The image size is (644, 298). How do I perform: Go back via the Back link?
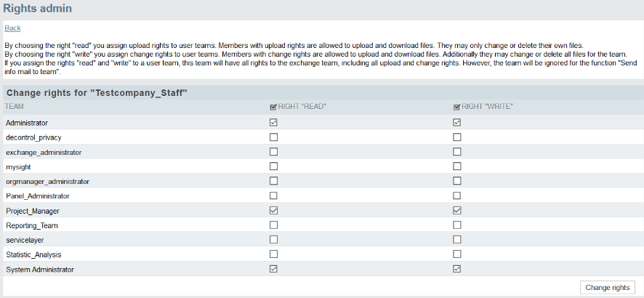(12, 28)
